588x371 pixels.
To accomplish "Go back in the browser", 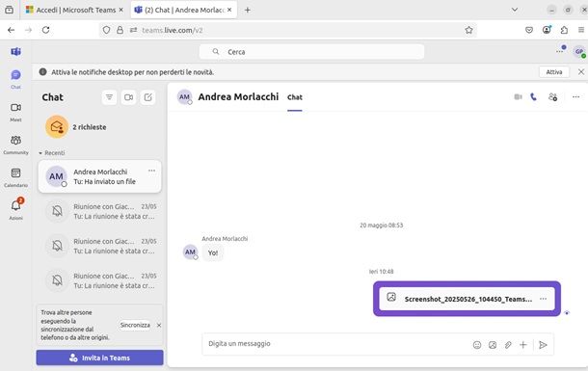I will [12, 30].
